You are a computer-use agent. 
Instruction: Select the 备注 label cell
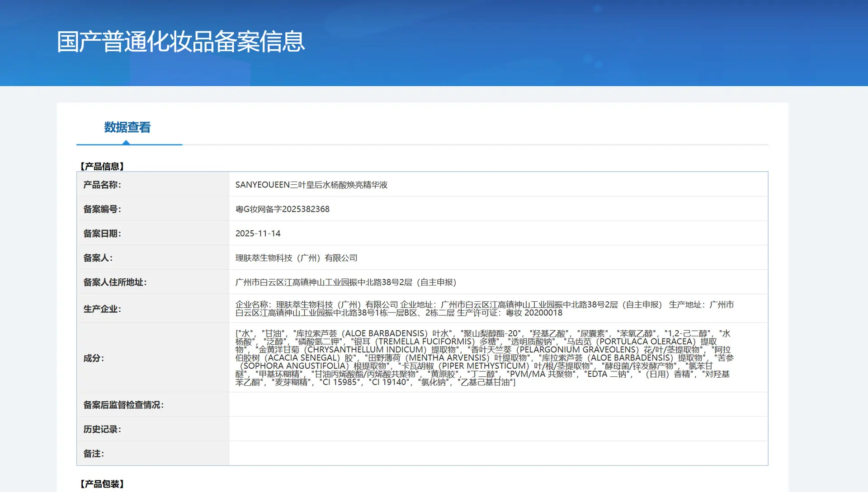click(153, 453)
